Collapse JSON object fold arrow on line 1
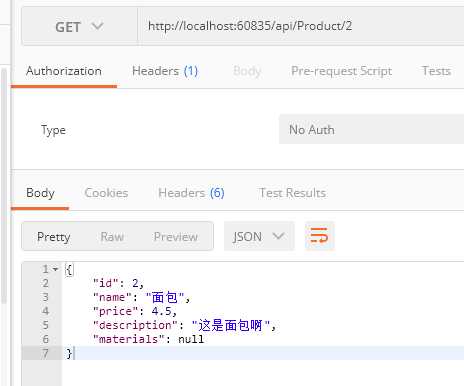The width and height of the screenshot is (464, 386). point(55,269)
